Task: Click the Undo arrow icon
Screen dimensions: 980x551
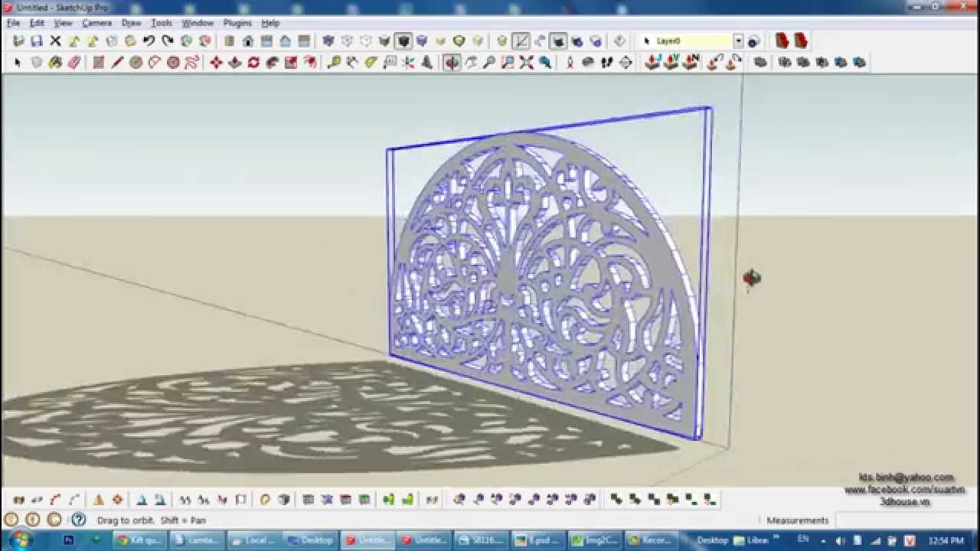Action: [x=149, y=41]
